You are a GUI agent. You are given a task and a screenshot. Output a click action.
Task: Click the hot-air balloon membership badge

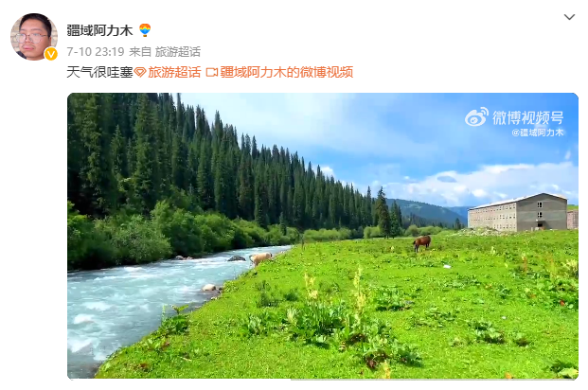click(145, 30)
